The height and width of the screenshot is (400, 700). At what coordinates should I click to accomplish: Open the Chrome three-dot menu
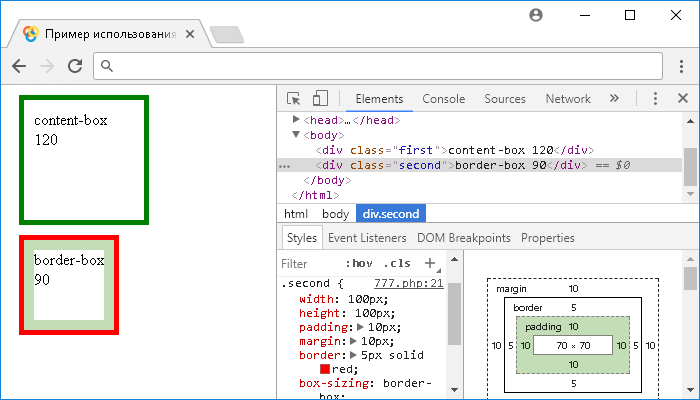click(x=681, y=66)
